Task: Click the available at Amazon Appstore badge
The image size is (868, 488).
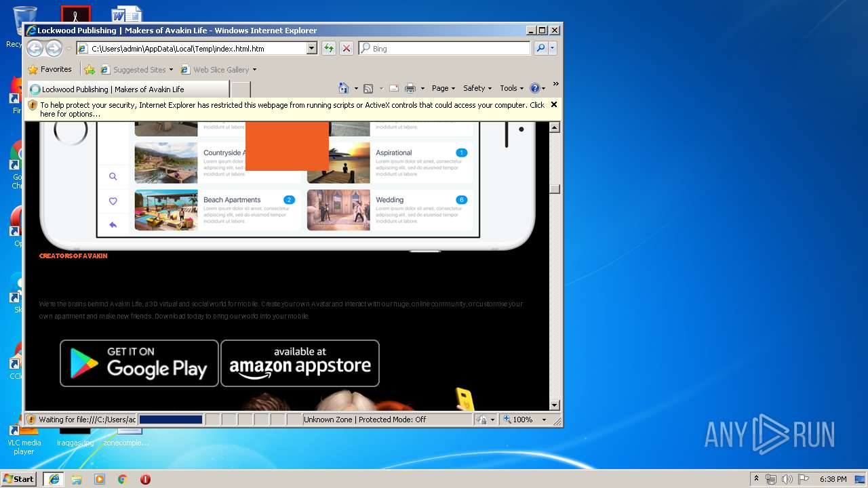Action: pyautogui.click(x=300, y=363)
